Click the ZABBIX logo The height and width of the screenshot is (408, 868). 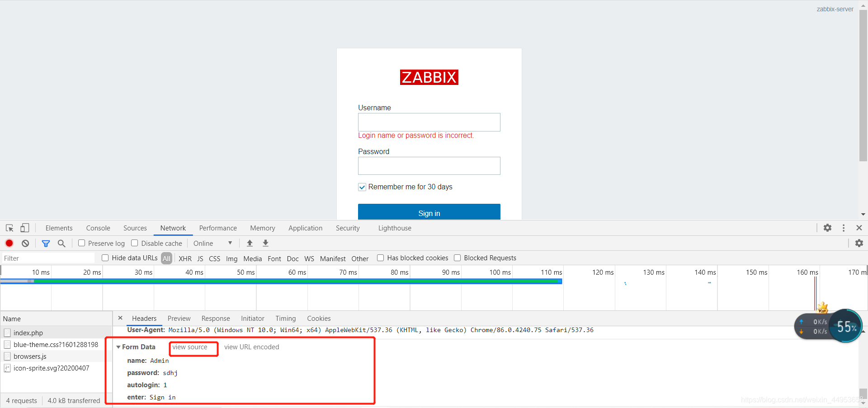tap(429, 77)
